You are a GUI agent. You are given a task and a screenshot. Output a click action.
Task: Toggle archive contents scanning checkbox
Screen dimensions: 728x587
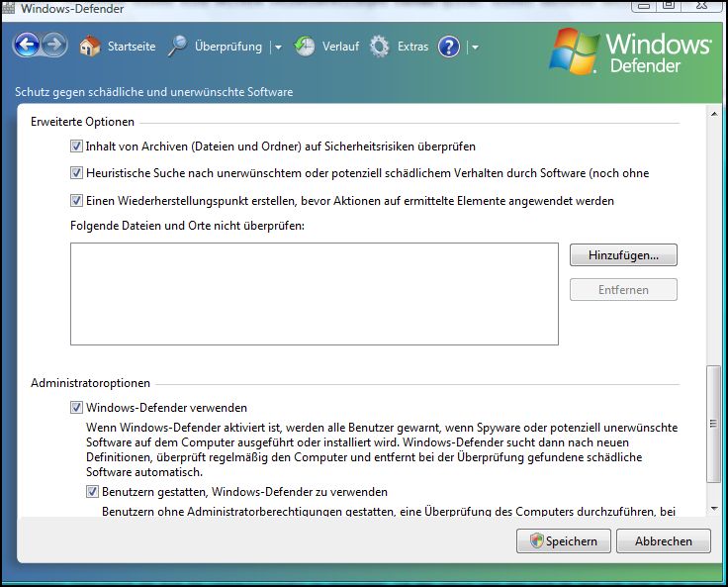pos(76,146)
